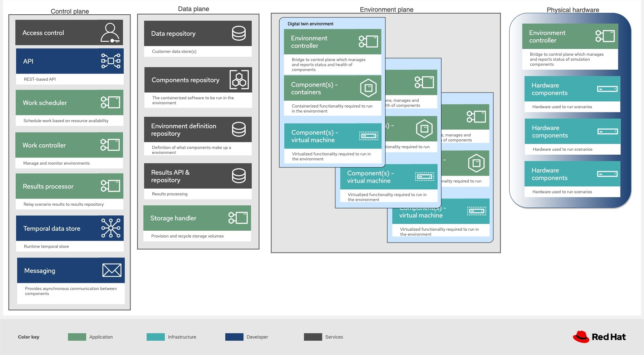Select the Environment plane heading
Image resolution: width=644 pixels, height=355 pixels.
pyautogui.click(x=387, y=10)
